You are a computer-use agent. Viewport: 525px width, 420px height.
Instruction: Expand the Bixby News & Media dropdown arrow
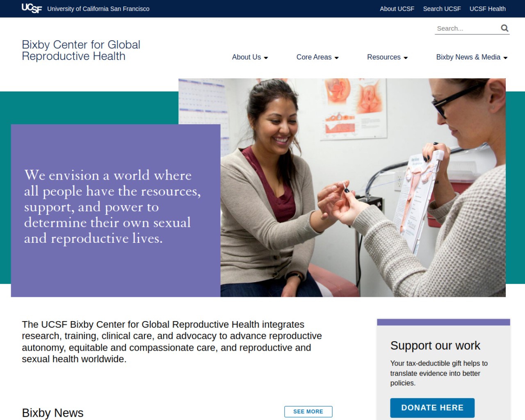click(x=505, y=58)
